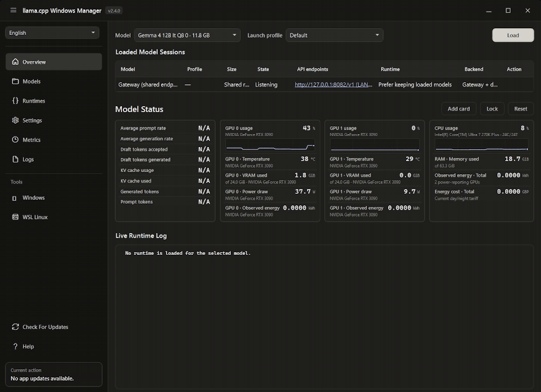
Task: Click the Profile column header
Action: (195, 69)
